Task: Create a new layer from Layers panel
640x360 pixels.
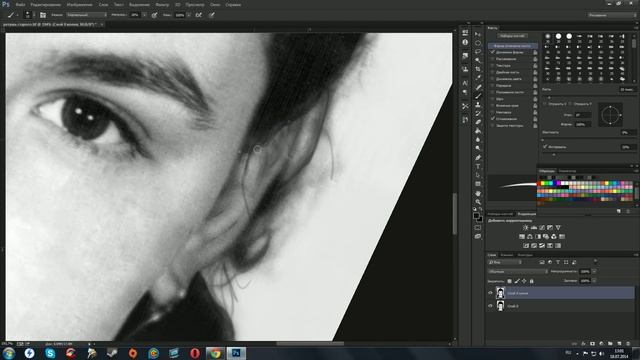Action: tap(619, 344)
